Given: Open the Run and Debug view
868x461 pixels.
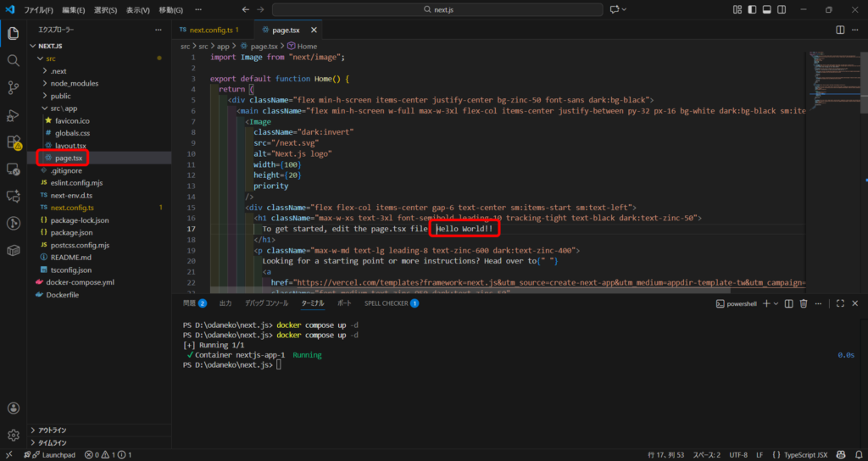Looking at the screenshot, I should point(14,114).
